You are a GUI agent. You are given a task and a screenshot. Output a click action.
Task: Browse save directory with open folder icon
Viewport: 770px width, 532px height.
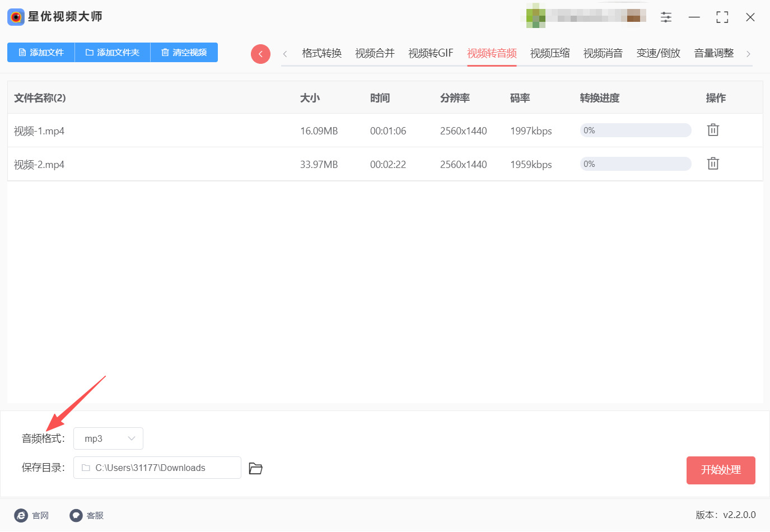[x=255, y=468]
